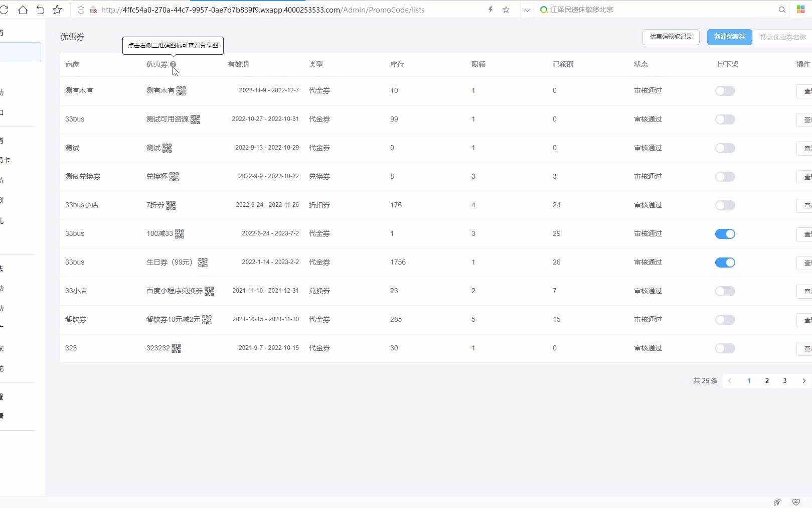Click stock value 1756
The height and width of the screenshot is (508, 812).
click(x=398, y=262)
